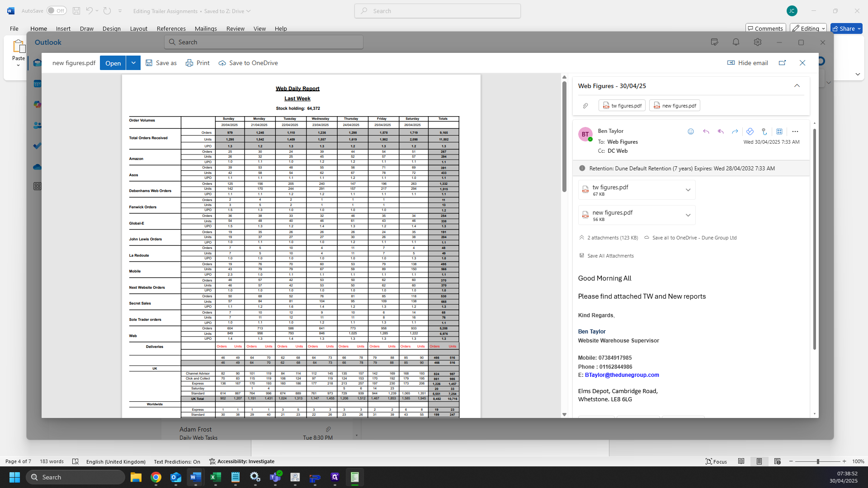Pop out the attachment preview window
This screenshot has width=868, height=488.
(x=783, y=63)
